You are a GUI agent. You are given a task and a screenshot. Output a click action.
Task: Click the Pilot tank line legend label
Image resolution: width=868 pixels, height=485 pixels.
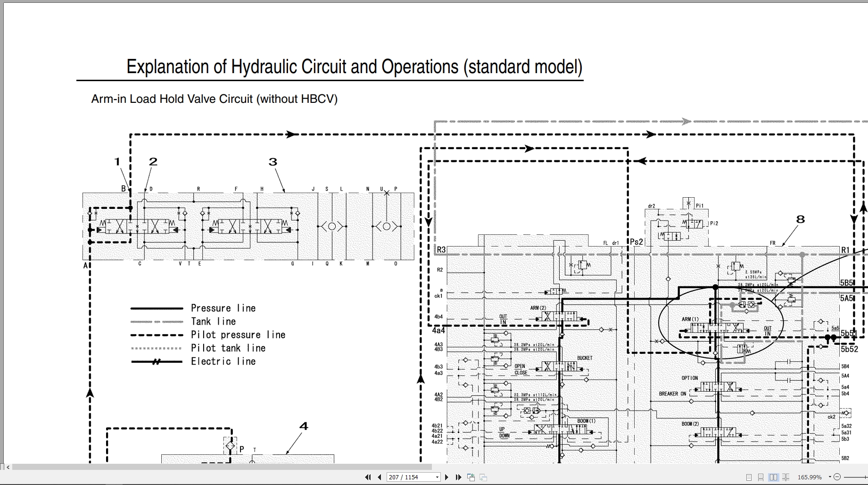tap(228, 348)
